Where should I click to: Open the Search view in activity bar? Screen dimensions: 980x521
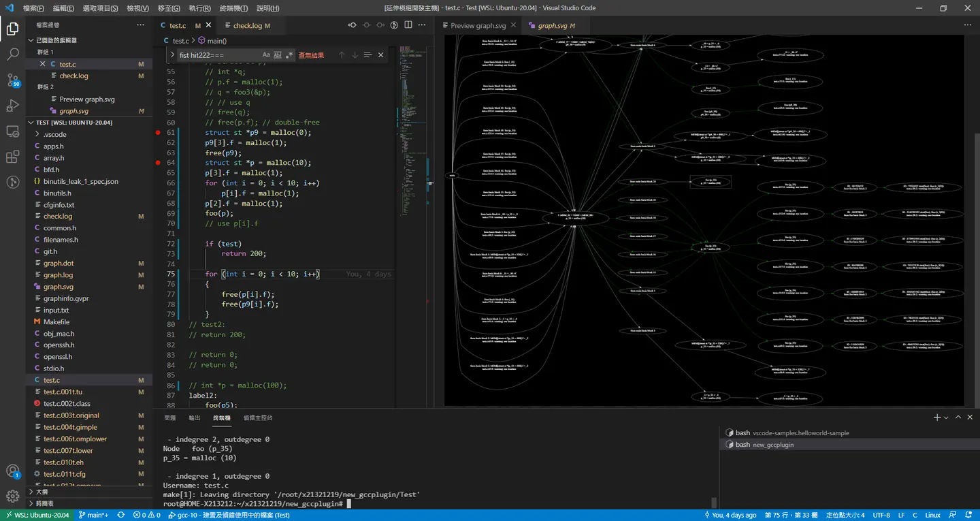tap(12, 54)
